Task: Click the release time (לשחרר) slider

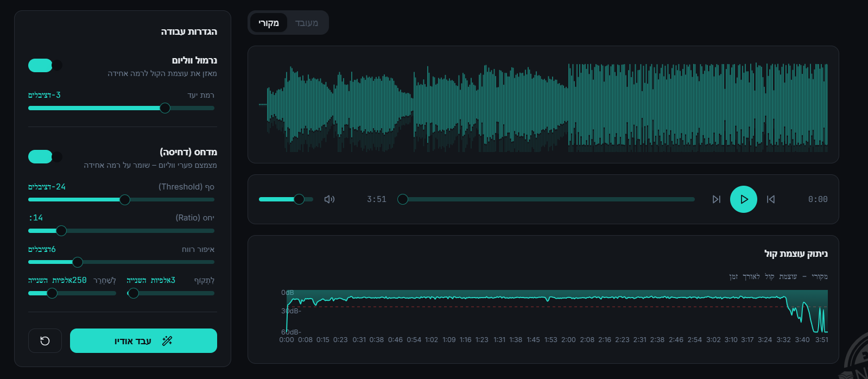Action: point(52,293)
